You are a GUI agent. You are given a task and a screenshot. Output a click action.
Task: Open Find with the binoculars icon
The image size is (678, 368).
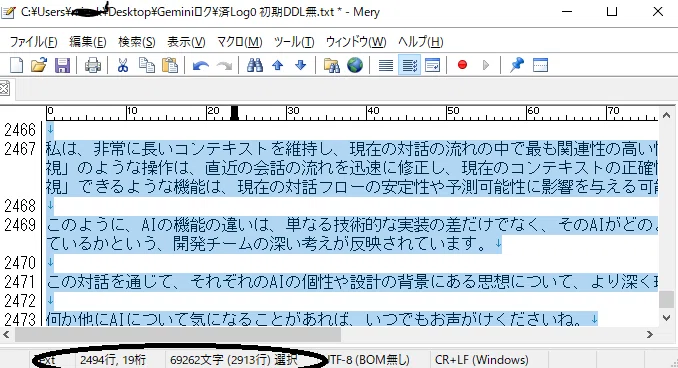click(255, 65)
